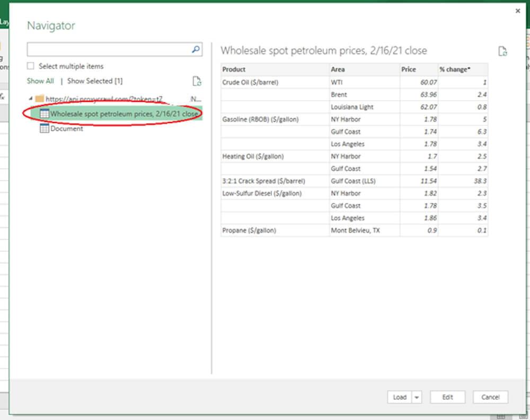Close the Navigator dialog with the X
This screenshot has height=420, width=530.
(x=518, y=11)
